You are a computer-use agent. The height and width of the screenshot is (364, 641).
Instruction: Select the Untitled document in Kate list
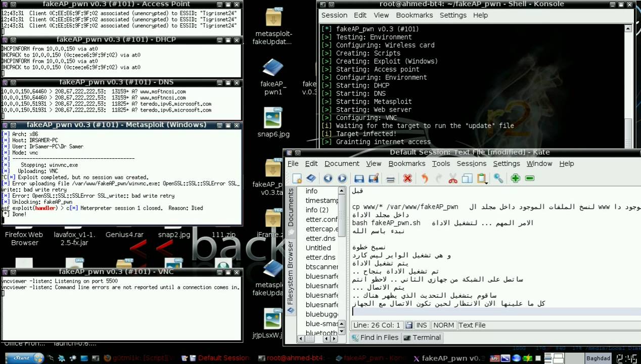coord(318,248)
